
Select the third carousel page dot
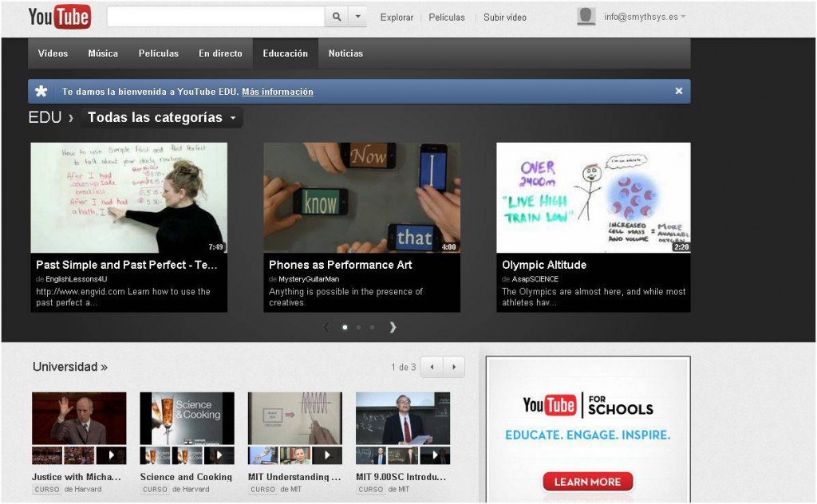pos(372,327)
